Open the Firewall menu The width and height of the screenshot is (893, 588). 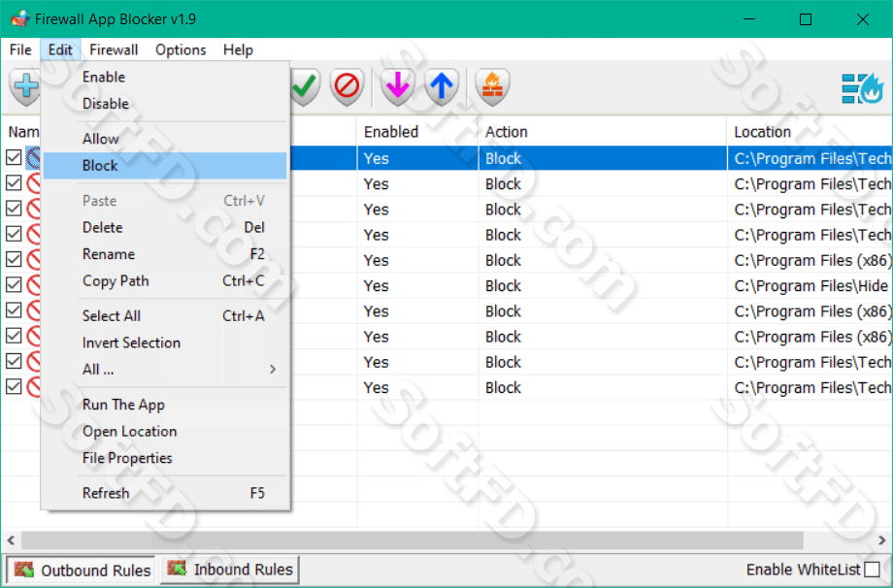coord(114,50)
